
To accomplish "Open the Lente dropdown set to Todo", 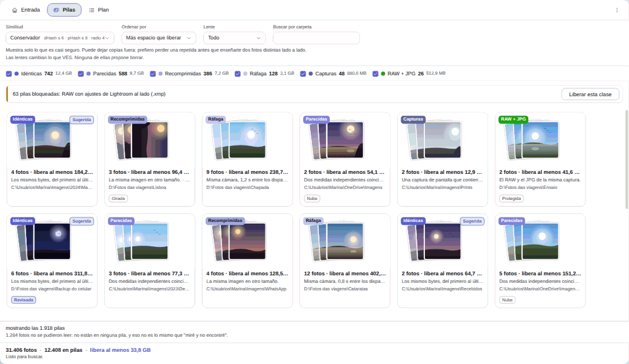I will 234,38.
